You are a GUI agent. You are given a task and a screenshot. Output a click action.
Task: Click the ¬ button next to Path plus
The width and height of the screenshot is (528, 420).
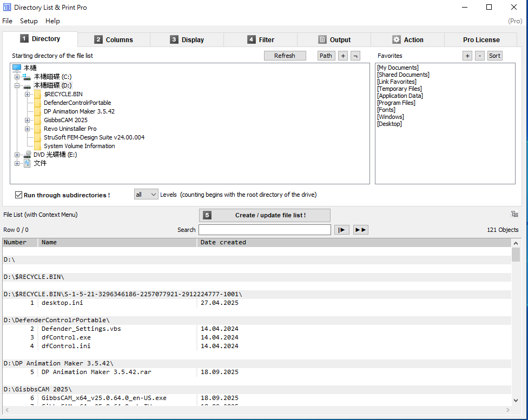coord(355,56)
